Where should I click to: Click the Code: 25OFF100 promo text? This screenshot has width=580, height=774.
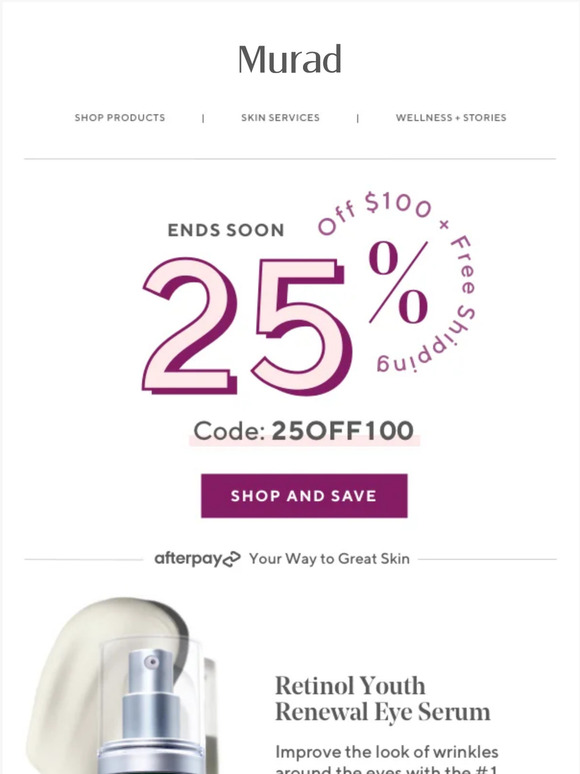tap(304, 431)
